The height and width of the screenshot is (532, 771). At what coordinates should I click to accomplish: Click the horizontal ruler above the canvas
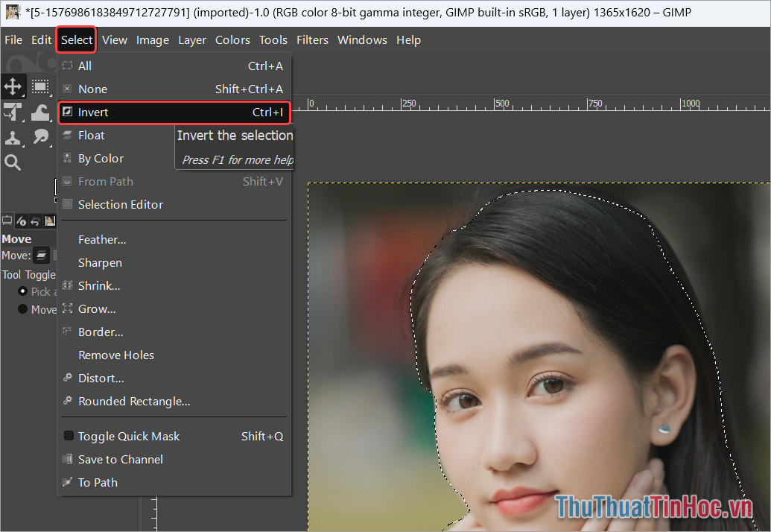532,104
